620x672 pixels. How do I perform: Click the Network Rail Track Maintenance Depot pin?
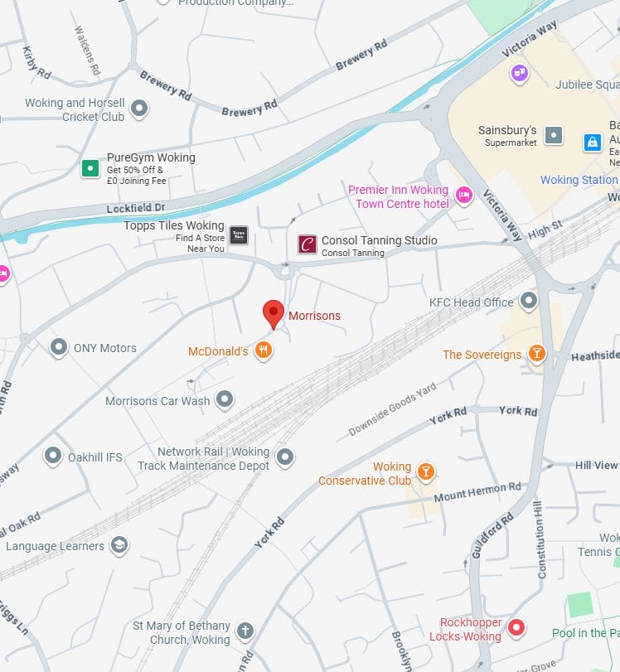(x=285, y=457)
